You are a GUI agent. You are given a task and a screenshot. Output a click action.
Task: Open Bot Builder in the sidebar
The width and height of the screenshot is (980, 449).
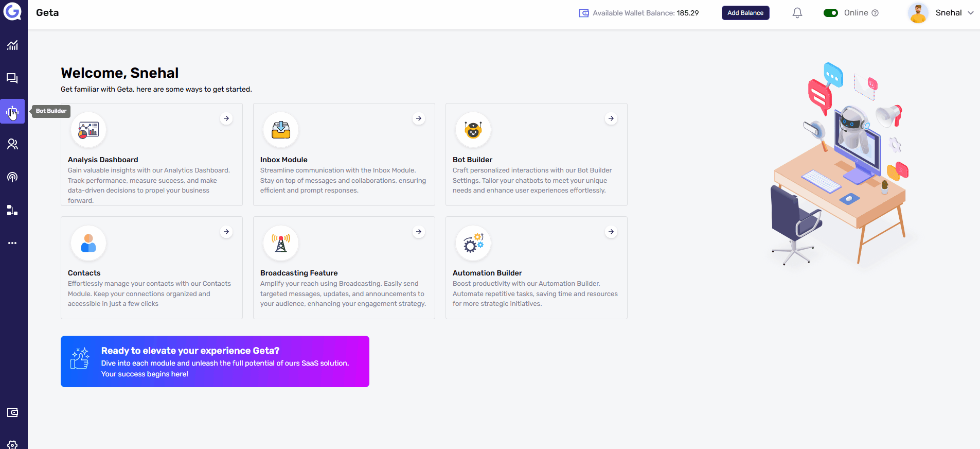(x=12, y=111)
